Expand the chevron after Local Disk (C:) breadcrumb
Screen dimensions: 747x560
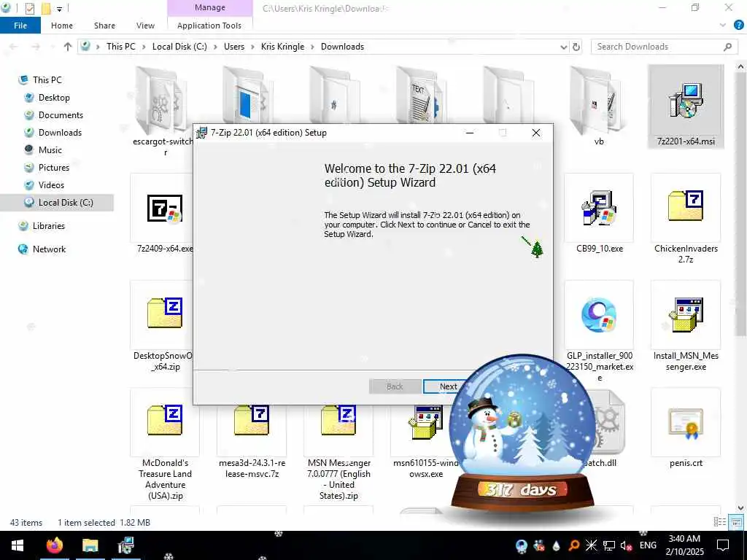pyautogui.click(x=215, y=47)
